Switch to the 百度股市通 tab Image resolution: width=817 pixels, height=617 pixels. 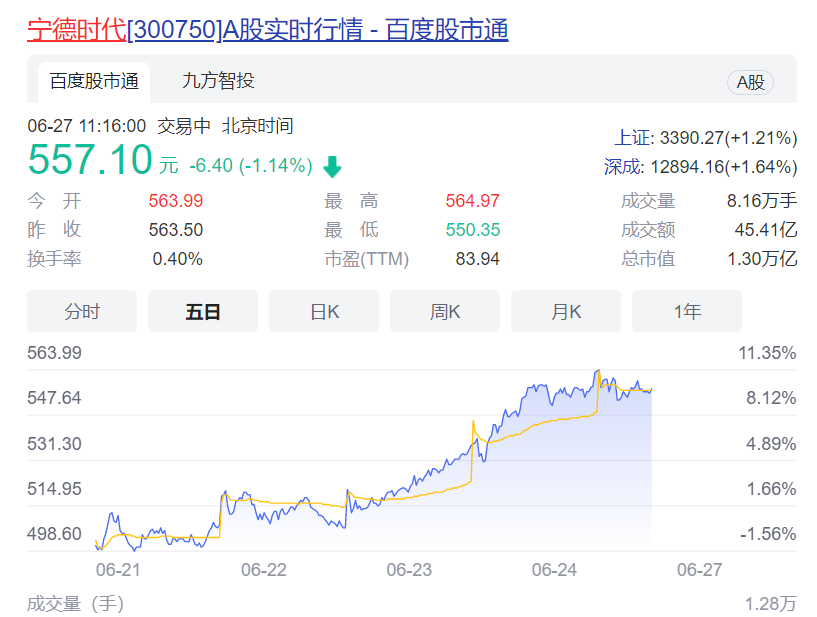(x=94, y=82)
